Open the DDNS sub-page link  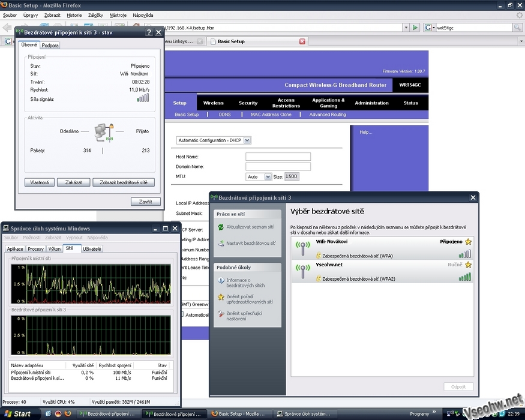(224, 115)
